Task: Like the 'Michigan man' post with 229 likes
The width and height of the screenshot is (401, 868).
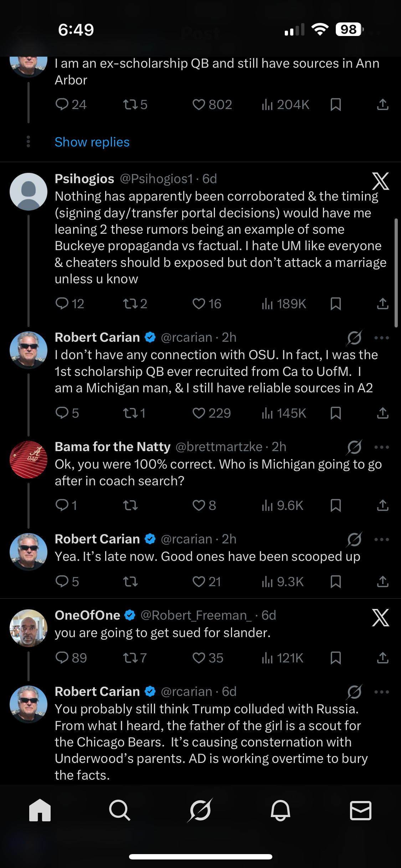Action: pyautogui.click(x=199, y=413)
